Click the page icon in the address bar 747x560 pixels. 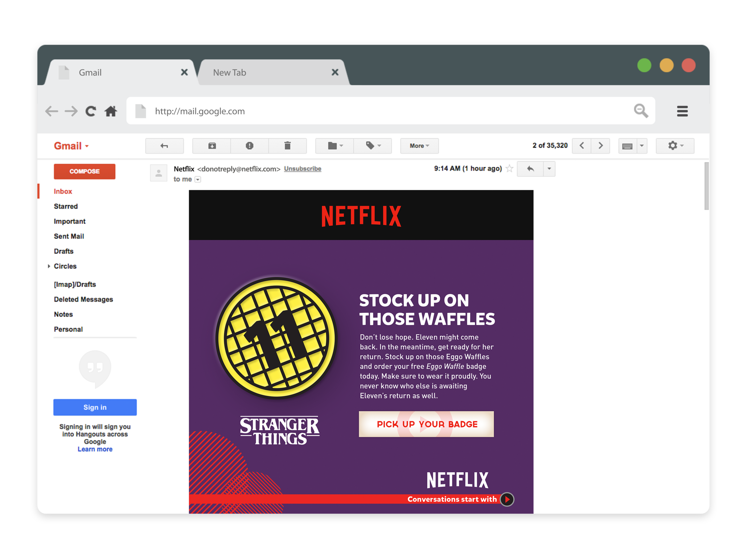[140, 111]
